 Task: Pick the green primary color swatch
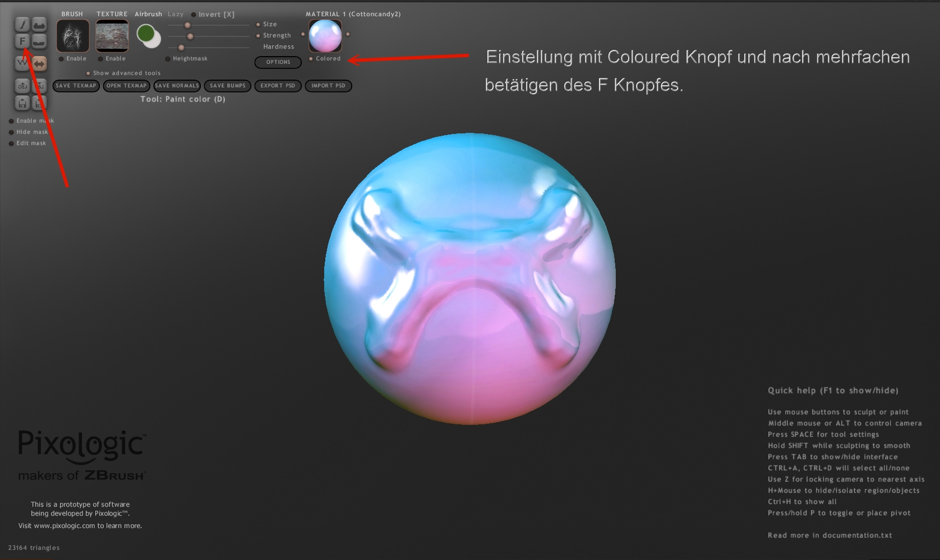point(146,33)
